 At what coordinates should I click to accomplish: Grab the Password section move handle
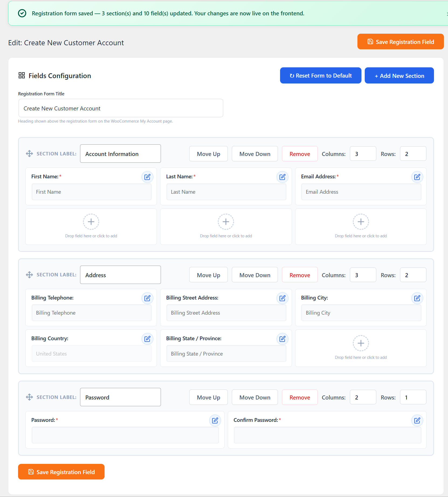(x=29, y=397)
